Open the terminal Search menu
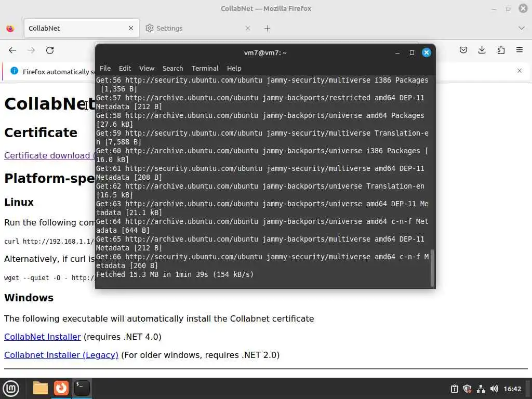 coord(172,68)
